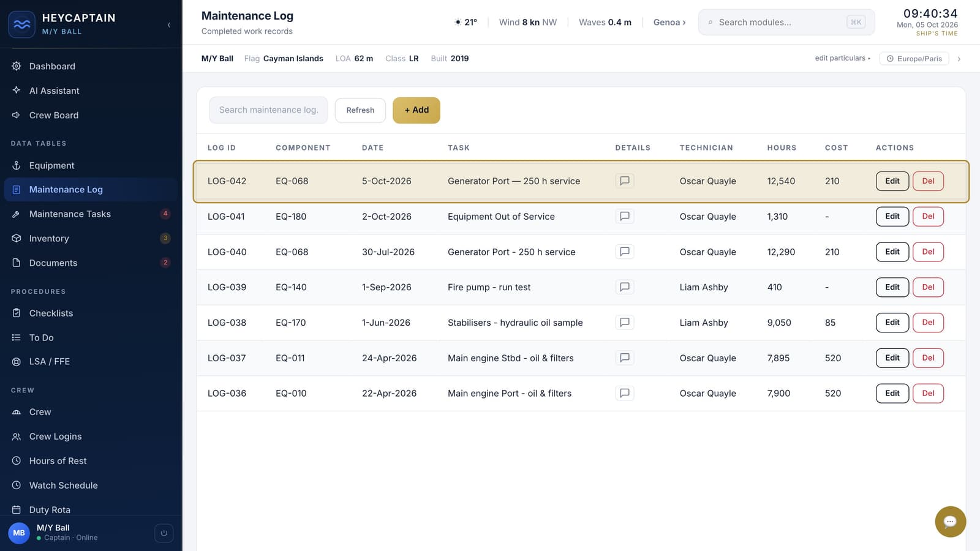Click the EQ-170 component cell
Image resolution: width=980 pixels, height=551 pixels.
tap(290, 323)
